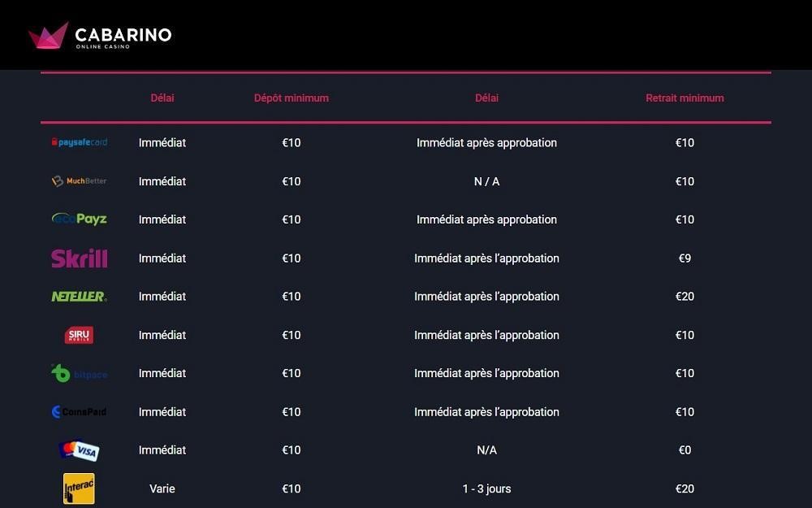Select the €10 minimum deposit for ecoPayz
Screen dimensions: 812x508
291,219
